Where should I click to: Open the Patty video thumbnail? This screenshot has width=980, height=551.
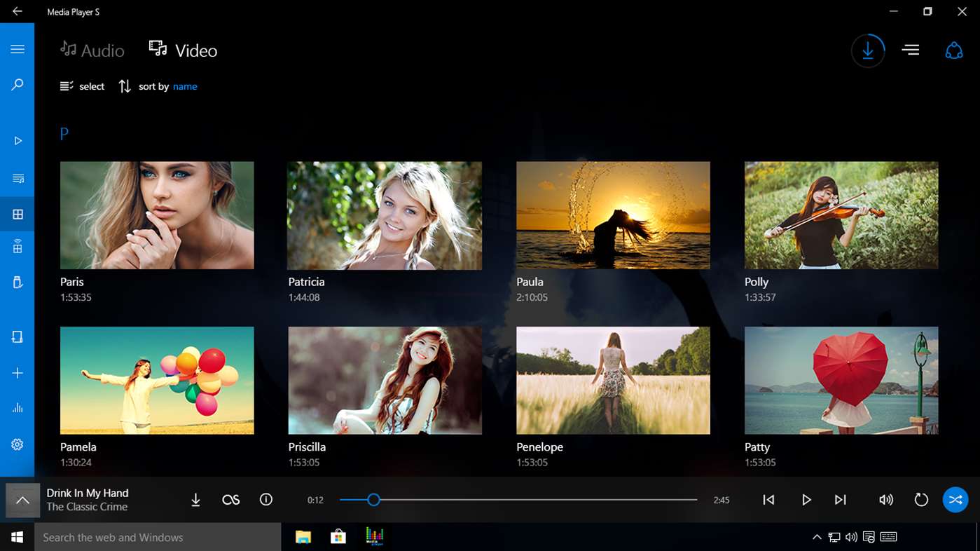pyautogui.click(x=841, y=380)
